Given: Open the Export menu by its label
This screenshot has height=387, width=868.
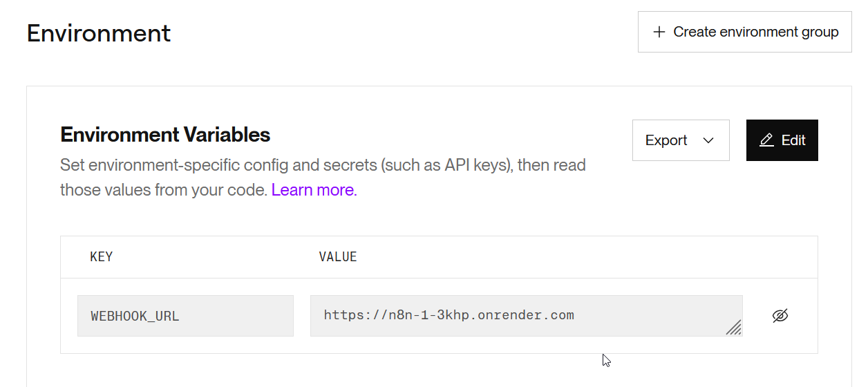Looking at the screenshot, I should coord(666,140).
